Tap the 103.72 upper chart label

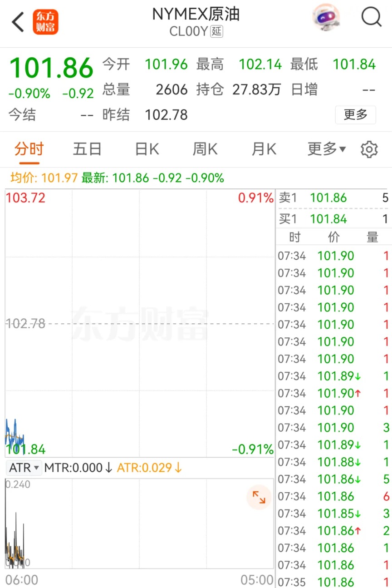click(25, 198)
